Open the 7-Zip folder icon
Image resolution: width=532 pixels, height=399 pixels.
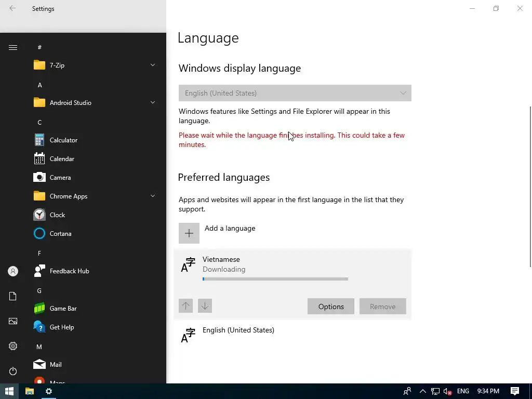point(39,65)
